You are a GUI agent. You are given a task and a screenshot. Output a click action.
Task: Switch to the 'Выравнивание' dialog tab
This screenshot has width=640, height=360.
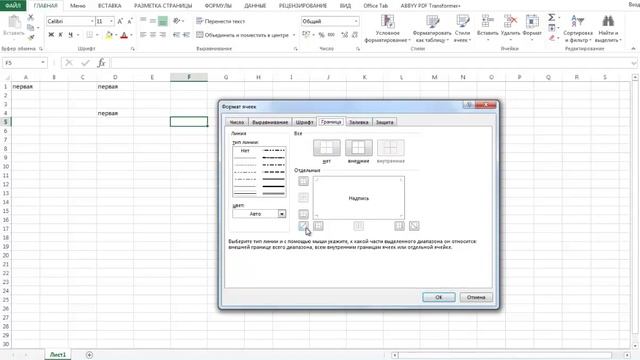270,122
